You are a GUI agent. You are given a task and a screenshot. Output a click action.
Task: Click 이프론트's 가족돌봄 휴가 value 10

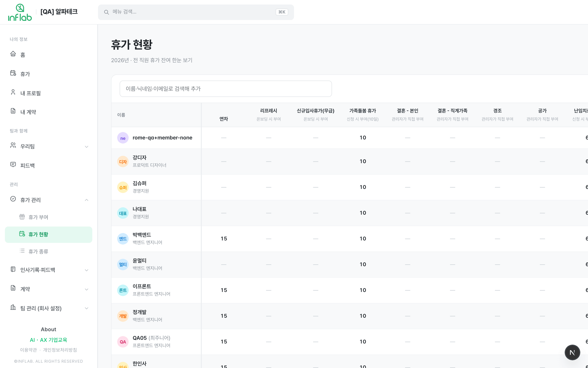click(363, 290)
